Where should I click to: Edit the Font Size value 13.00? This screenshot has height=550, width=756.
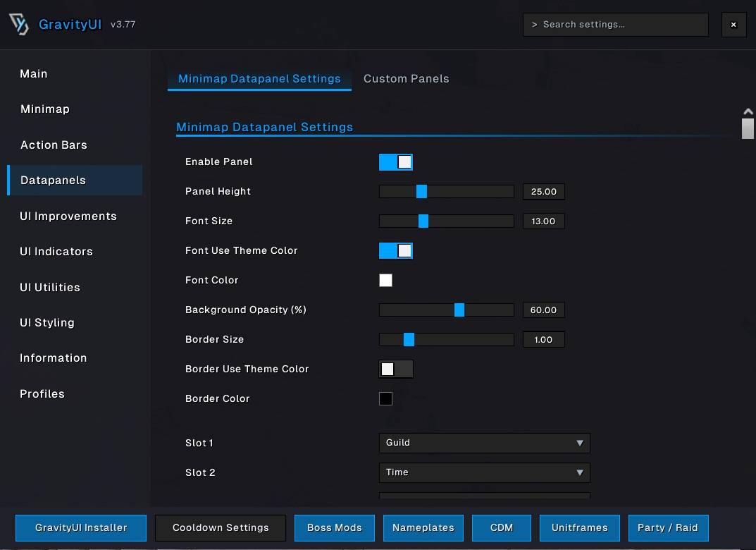[543, 221]
